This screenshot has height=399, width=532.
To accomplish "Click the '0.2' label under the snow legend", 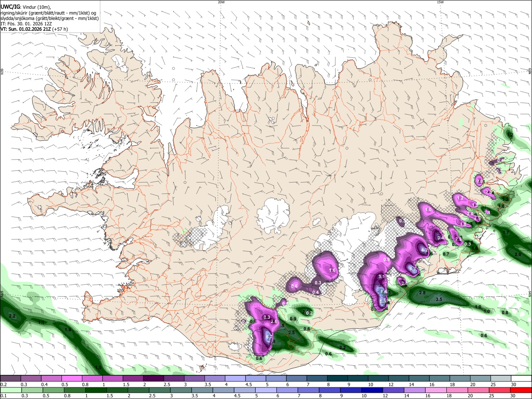I will [x=3, y=384].
